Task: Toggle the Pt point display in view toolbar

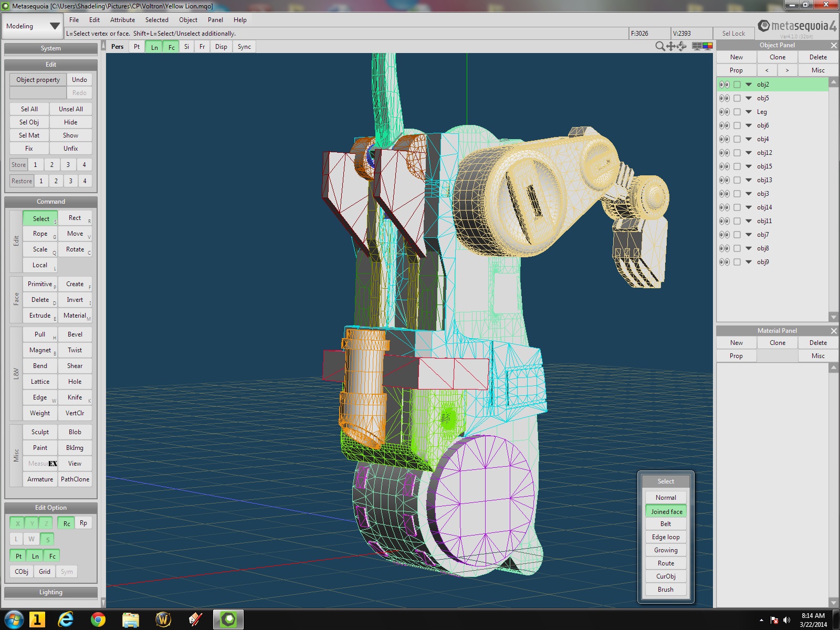Action: tap(136, 47)
